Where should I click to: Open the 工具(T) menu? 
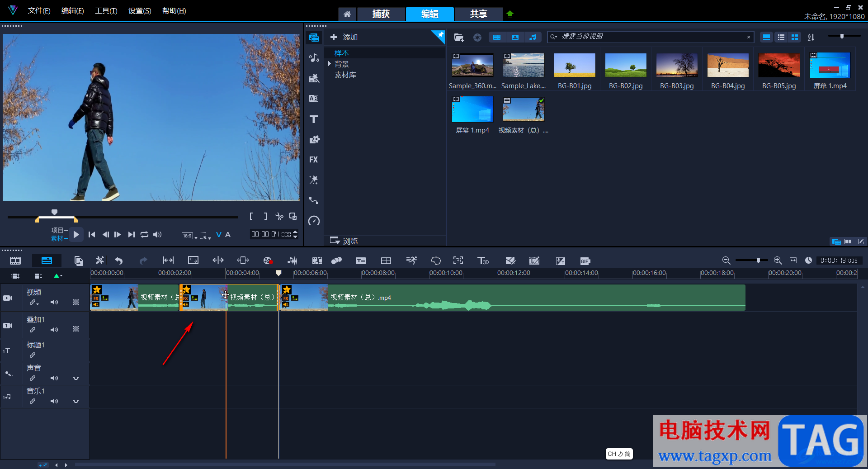[106, 10]
